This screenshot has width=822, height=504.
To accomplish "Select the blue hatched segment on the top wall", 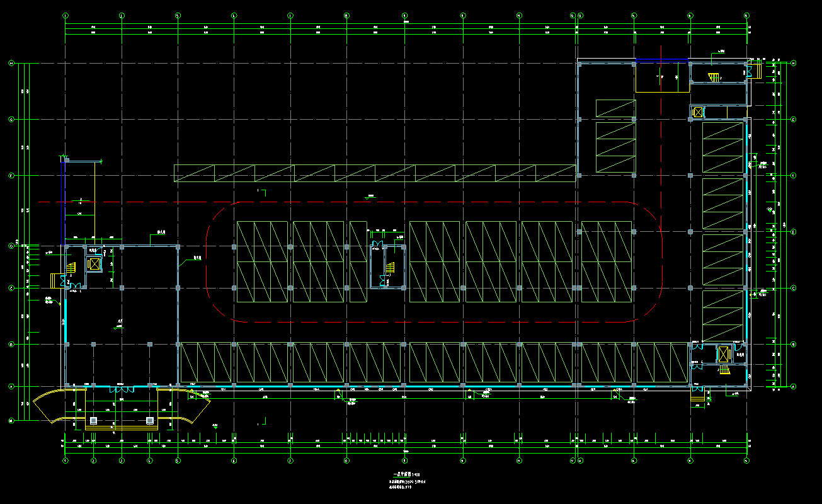I will (661, 60).
